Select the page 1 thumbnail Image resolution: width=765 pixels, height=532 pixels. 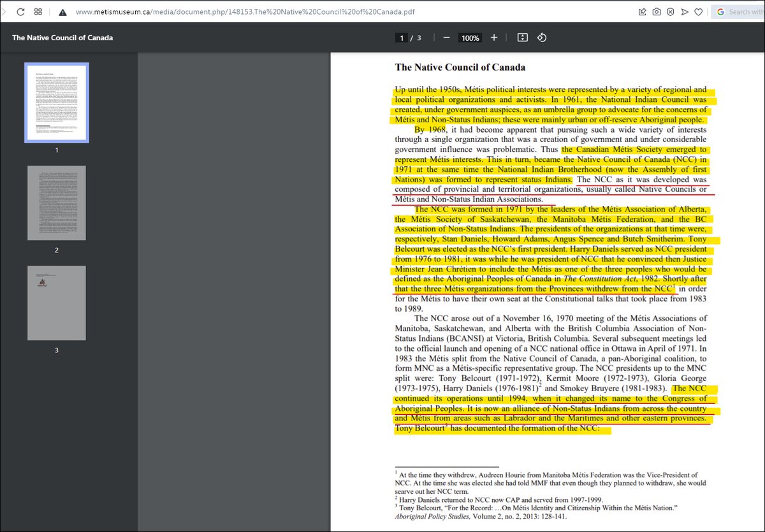(x=57, y=102)
